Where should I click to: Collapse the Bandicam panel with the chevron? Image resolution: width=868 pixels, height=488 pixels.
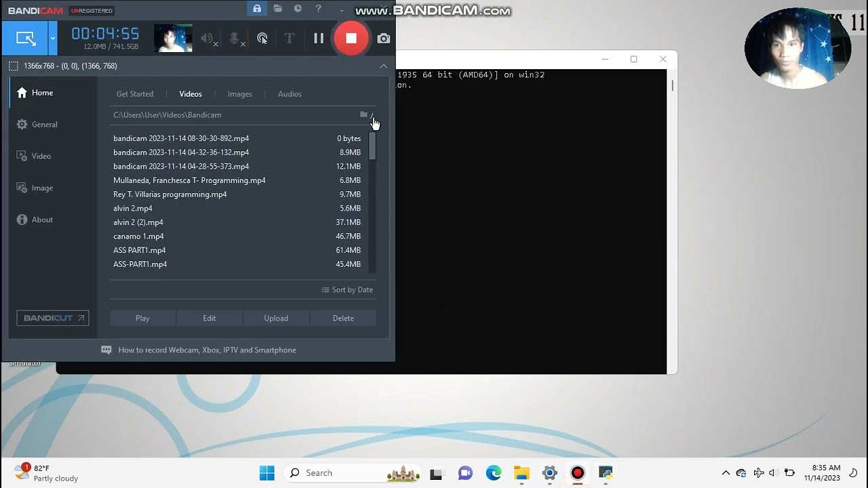[384, 66]
